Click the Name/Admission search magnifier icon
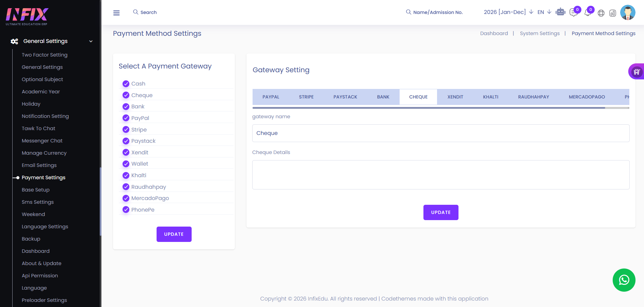This screenshot has width=644, height=307. coord(408,12)
